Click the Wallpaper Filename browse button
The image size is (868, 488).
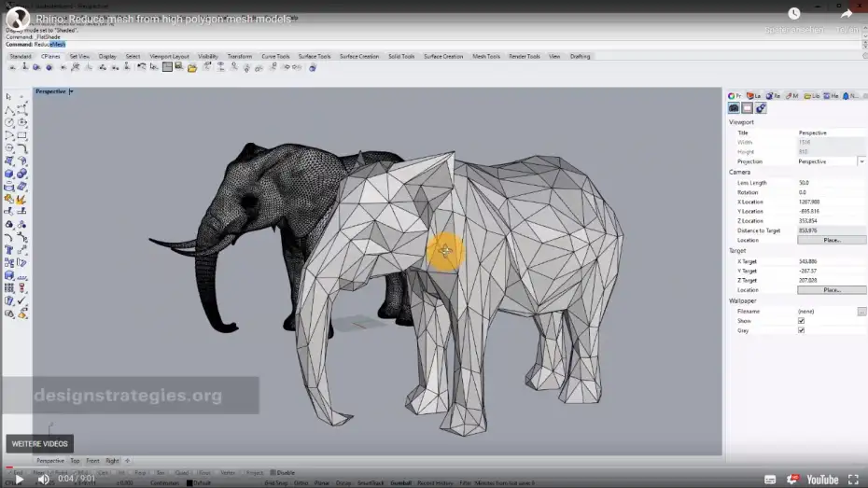pyautogui.click(x=861, y=312)
